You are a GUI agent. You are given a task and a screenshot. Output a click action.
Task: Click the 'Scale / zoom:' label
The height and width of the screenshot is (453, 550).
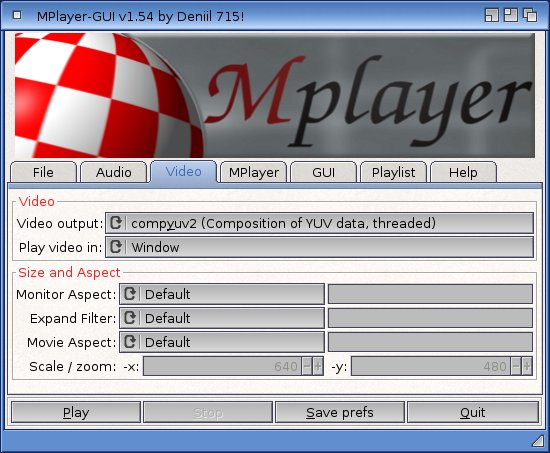click(x=73, y=366)
